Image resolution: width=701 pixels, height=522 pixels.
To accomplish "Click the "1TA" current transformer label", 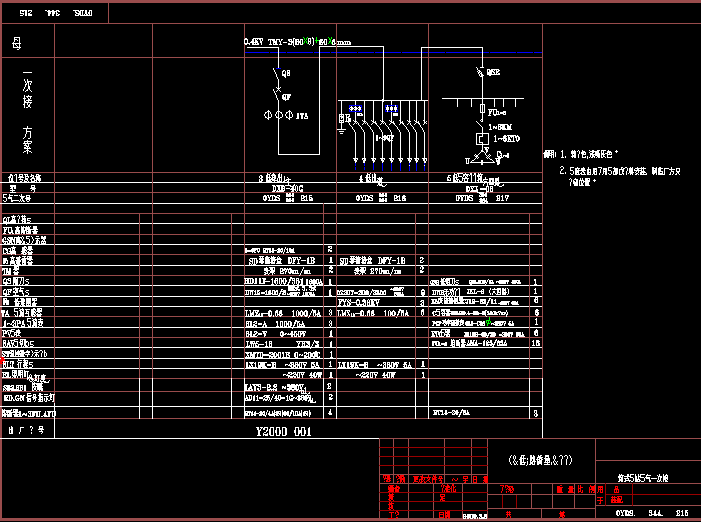I will click(302, 116).
